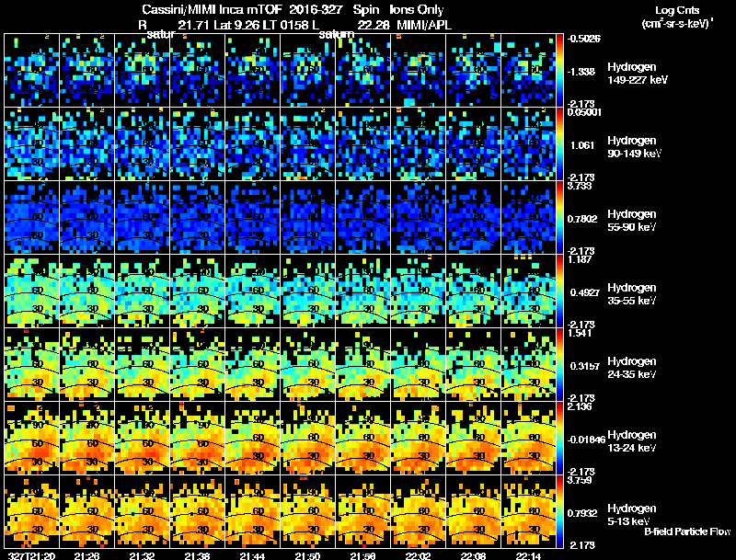The height and width of the screenshot is (560, 736).
Task: Select the Hydrogen 13-24 keV row label
Action: [632, 441]
